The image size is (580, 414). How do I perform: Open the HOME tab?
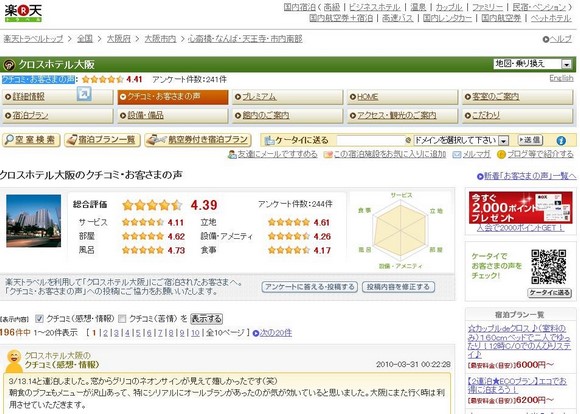(x=402, y=97)
